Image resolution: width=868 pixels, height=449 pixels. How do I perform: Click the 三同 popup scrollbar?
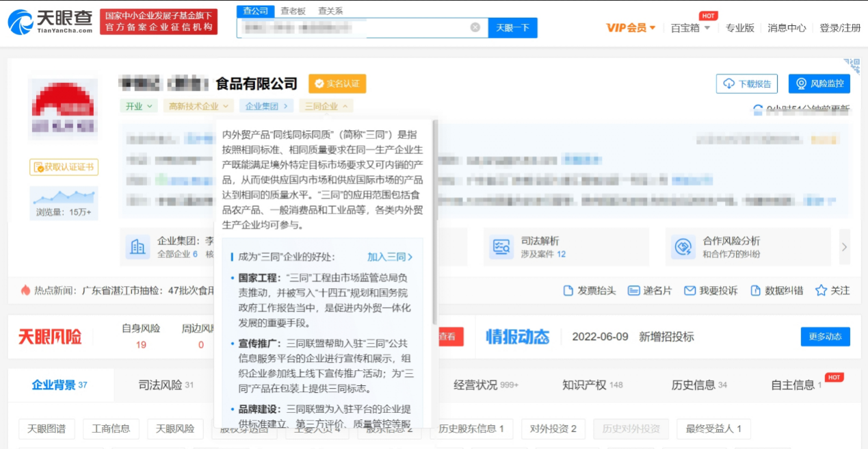[435, 222]
